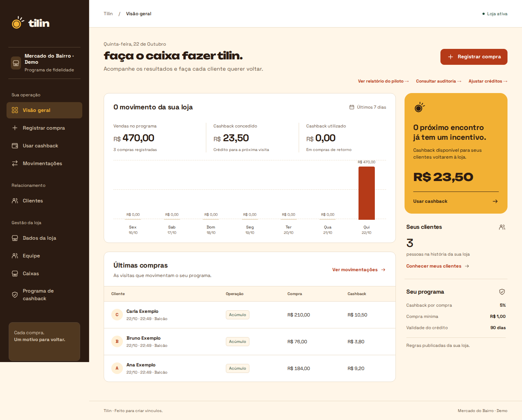Click the Acúmulo tag in Ana Exemplo row
The width and height of the screenshot is (522, 420).
point(237,368)
